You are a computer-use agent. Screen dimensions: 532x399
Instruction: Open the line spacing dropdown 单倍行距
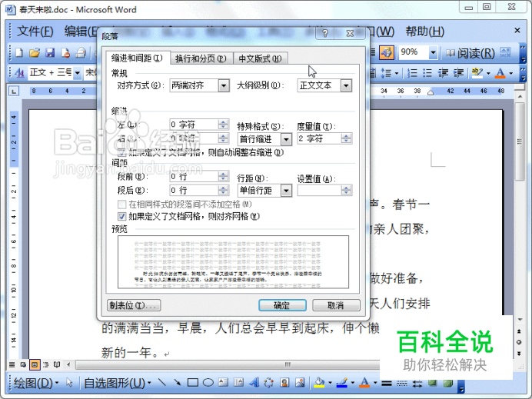point(286,191)
